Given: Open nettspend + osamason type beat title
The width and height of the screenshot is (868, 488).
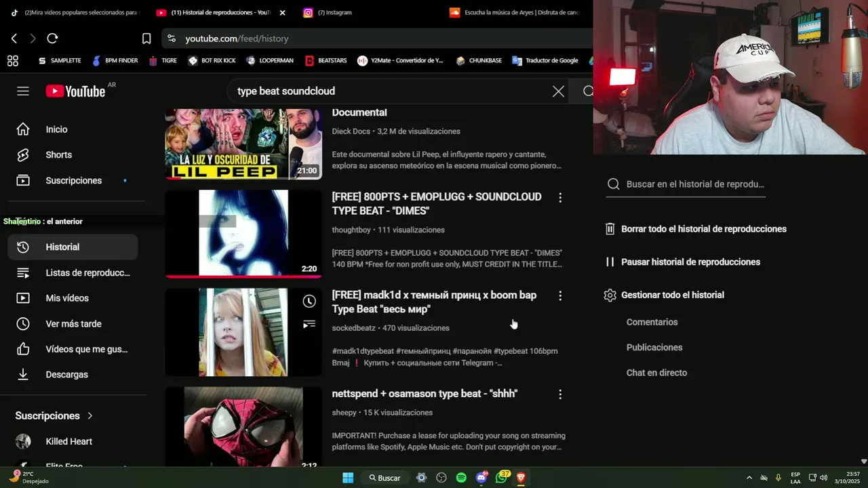Looking at the screenshot, I should (425, 394).
